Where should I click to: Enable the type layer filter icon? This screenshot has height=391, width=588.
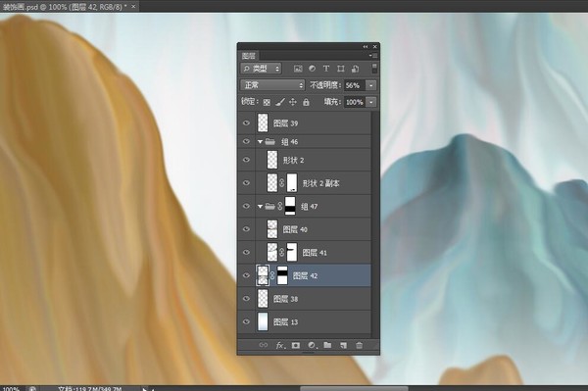[326, 69]
